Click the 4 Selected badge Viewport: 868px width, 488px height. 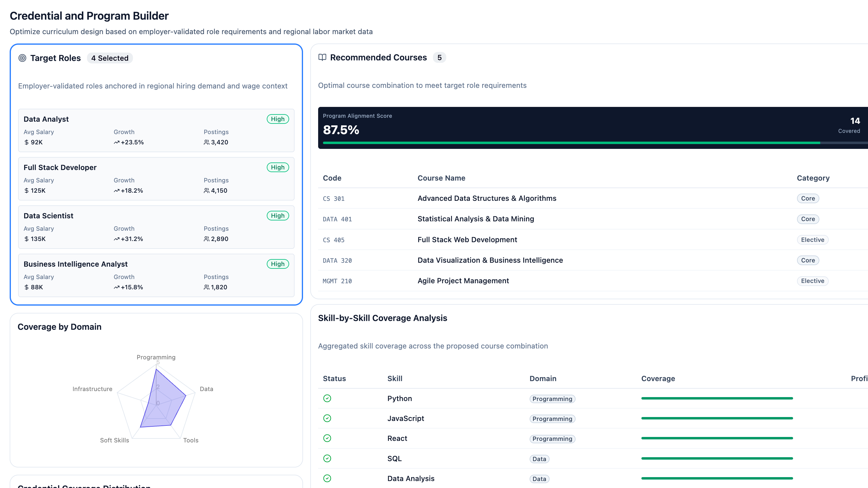click(x=109, y=58)
